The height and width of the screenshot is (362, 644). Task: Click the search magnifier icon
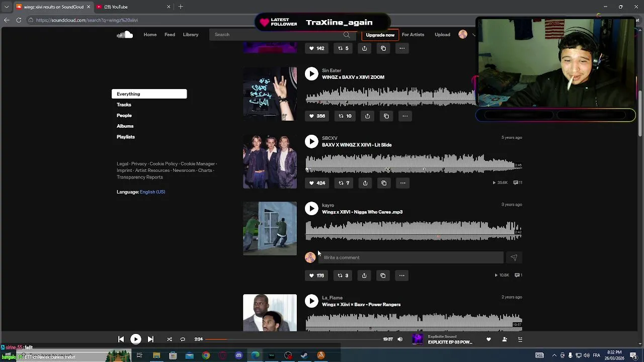[x=347, y=35]
